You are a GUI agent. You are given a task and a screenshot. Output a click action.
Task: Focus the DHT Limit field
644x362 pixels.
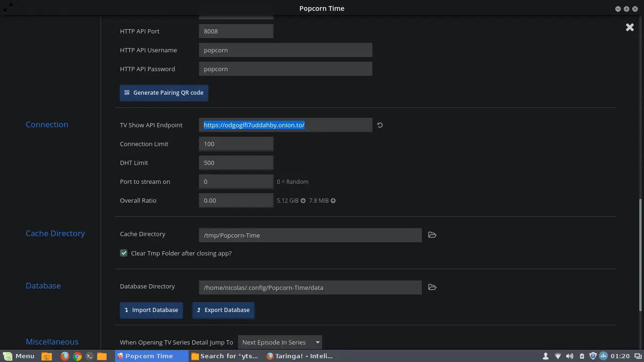coord(236,163)
